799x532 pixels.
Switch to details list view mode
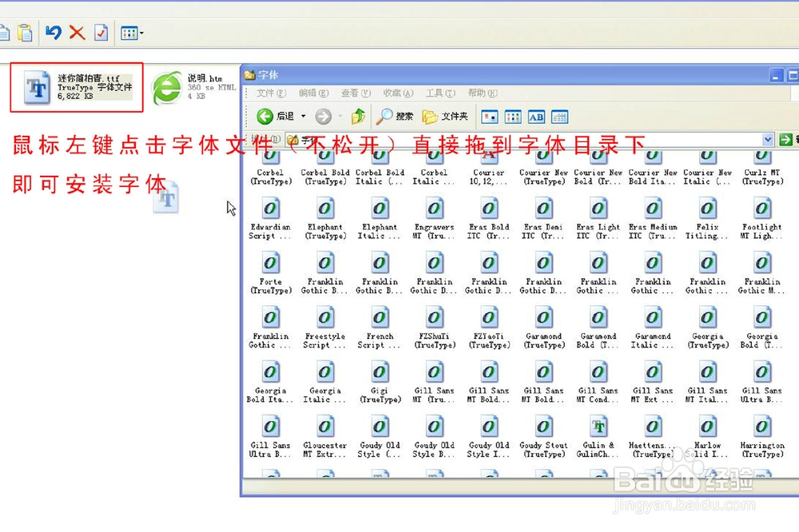(x=559, y=116)
